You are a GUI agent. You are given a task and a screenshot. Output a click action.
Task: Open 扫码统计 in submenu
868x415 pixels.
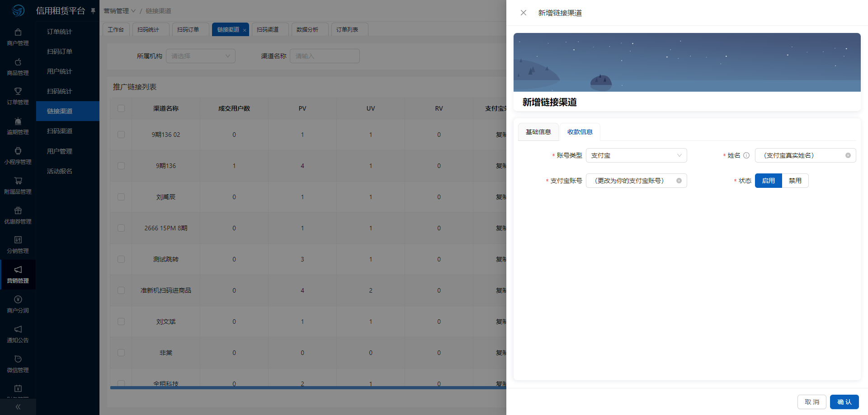(x=68, y=91)
